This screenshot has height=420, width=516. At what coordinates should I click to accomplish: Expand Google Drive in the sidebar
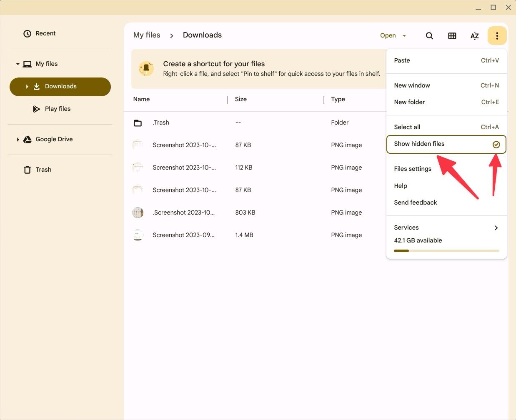point(18,139)
